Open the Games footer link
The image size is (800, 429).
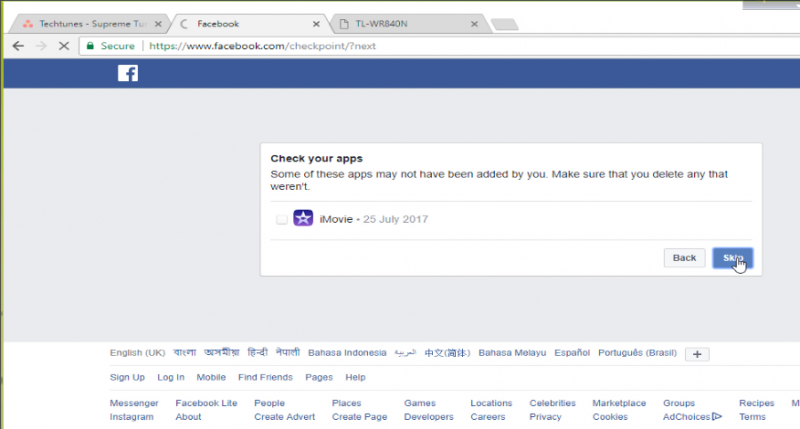click(420, 403)
